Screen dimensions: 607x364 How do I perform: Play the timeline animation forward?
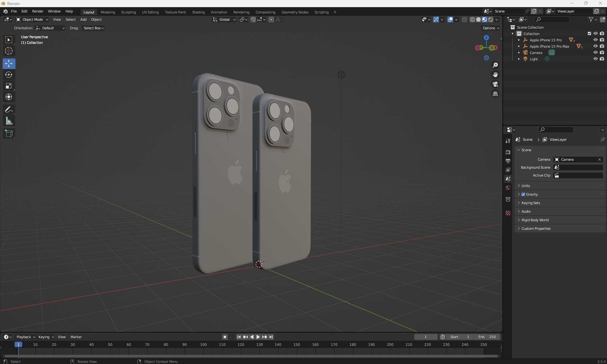pyautogui.click(x=258, y=337)
